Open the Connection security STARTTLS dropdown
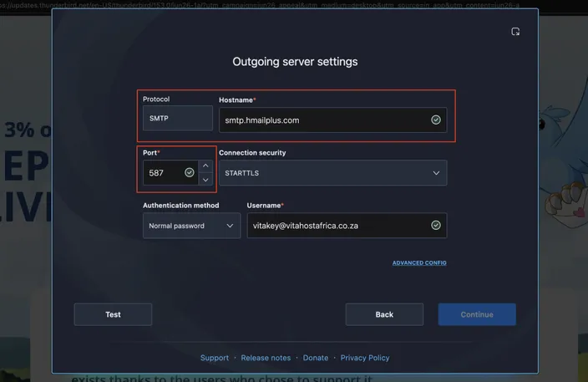Screen dimensions: 588x382 pos(332,173)
